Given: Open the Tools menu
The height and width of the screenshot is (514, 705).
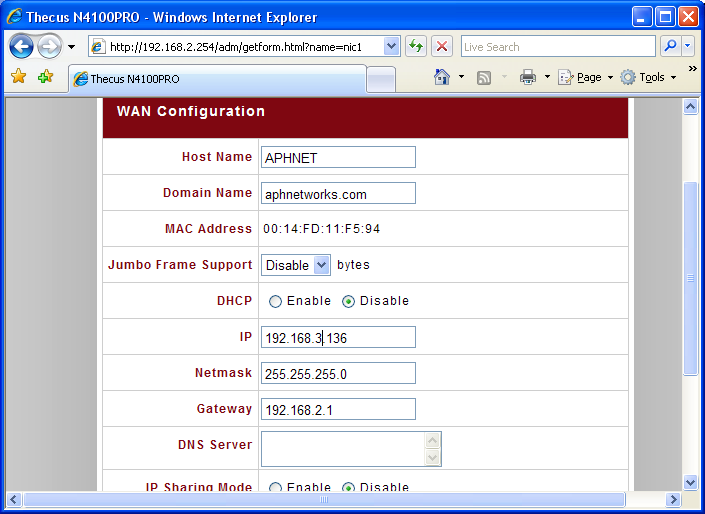Looking at the screenshot, I should click(647, 77).
